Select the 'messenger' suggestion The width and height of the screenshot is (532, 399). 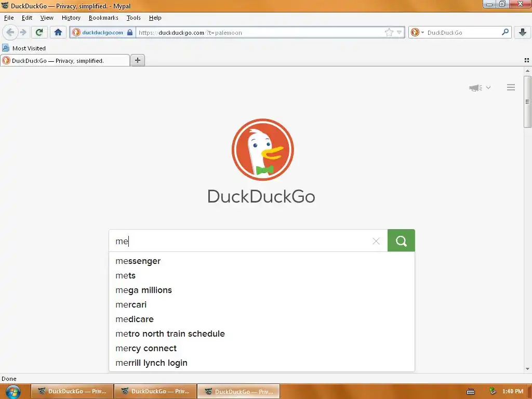[x=262, y=261]
